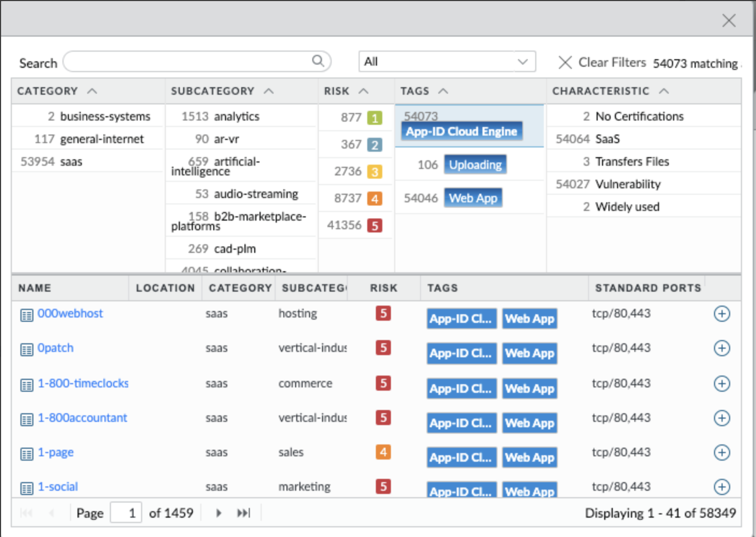
Task: Filter by risk level 5 badge
Action: tap(374, 225)
